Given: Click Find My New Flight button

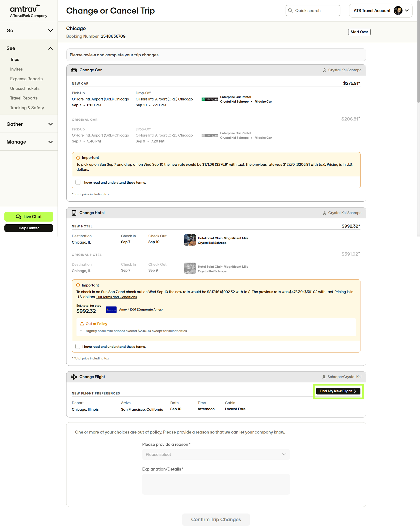Looking at the screenshot, I should click(338, 391).
